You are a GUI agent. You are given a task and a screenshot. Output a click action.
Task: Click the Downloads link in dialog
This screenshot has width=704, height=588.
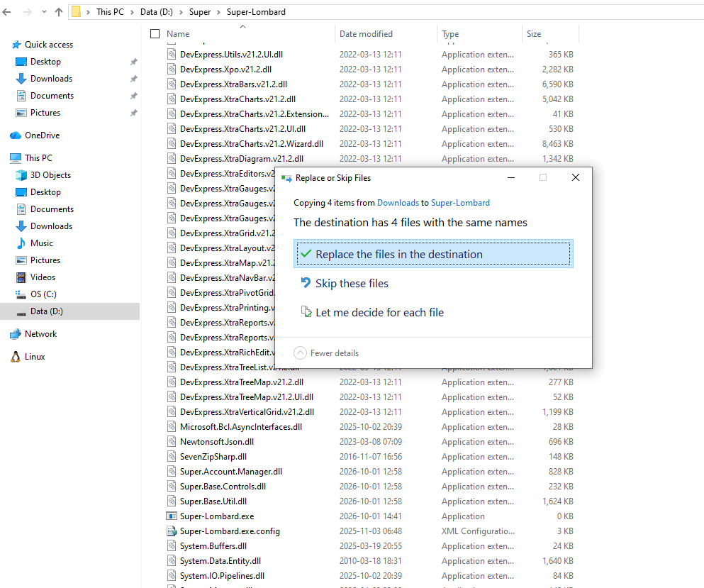(398, 203)
